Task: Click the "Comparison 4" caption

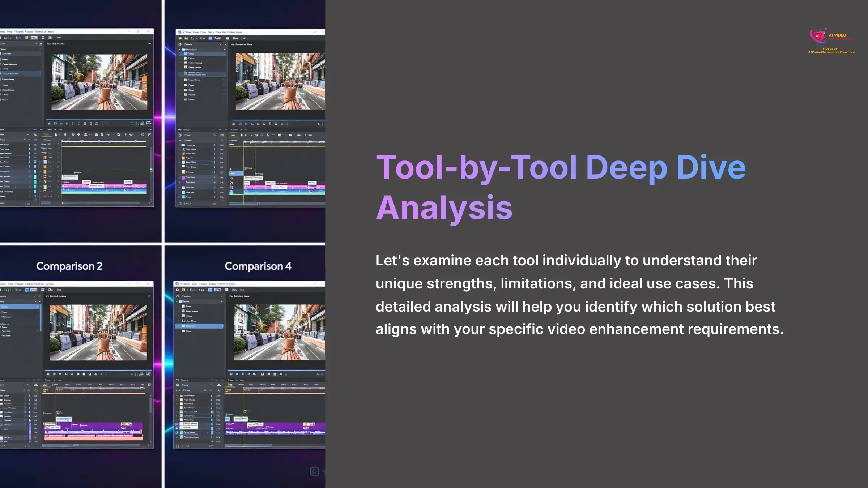Action: click(258, 266)
